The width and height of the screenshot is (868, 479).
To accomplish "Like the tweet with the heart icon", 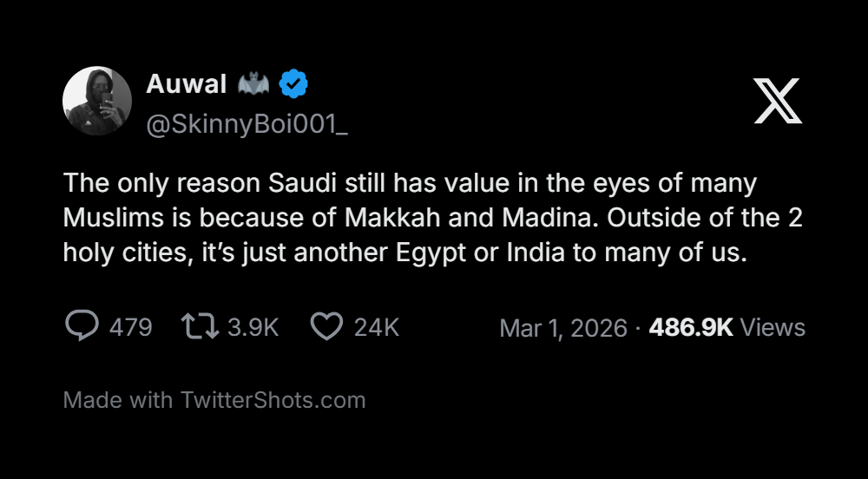I will tap(326, 326).
